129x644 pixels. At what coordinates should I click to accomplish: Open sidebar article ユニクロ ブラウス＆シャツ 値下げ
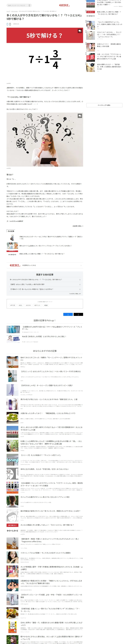click(x=109, y=56)
